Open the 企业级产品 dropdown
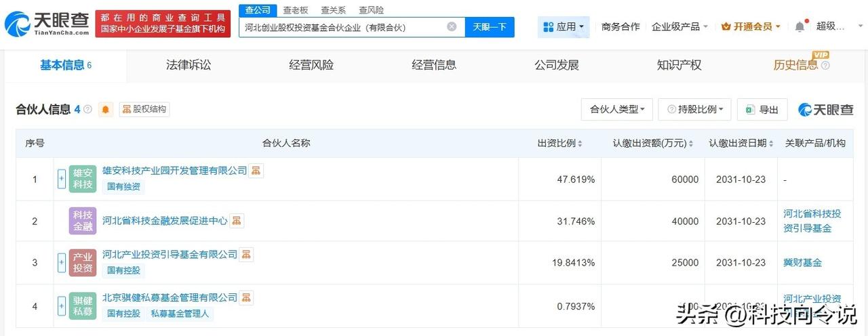The width and height of the screenshot is (868, 336). click(680, 26)
